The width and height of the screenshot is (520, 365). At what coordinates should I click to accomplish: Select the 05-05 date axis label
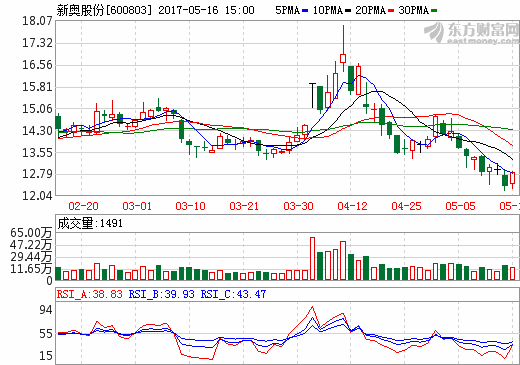(460, 206)
